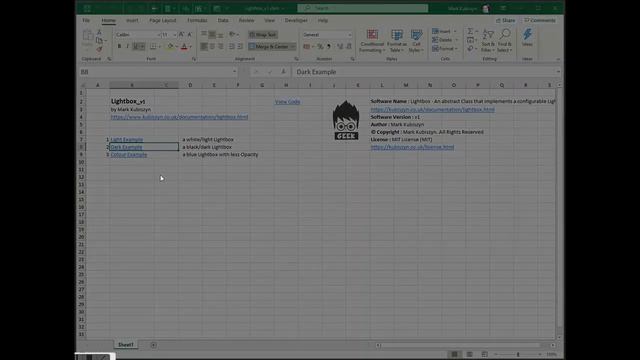Click the Align Right icon
The image size is (640, 360).
pyautogui.click(x=221, y=47)
